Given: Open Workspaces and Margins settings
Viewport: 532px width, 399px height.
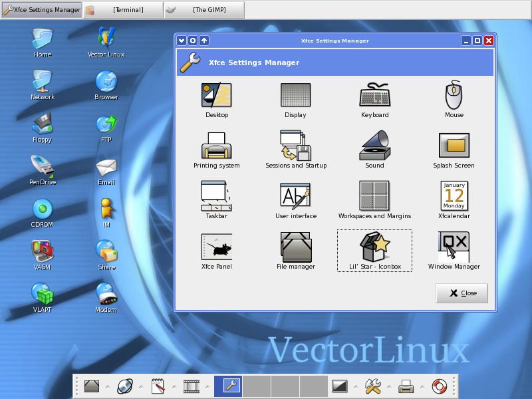Looking at the screenshot, I should (374, 197).
